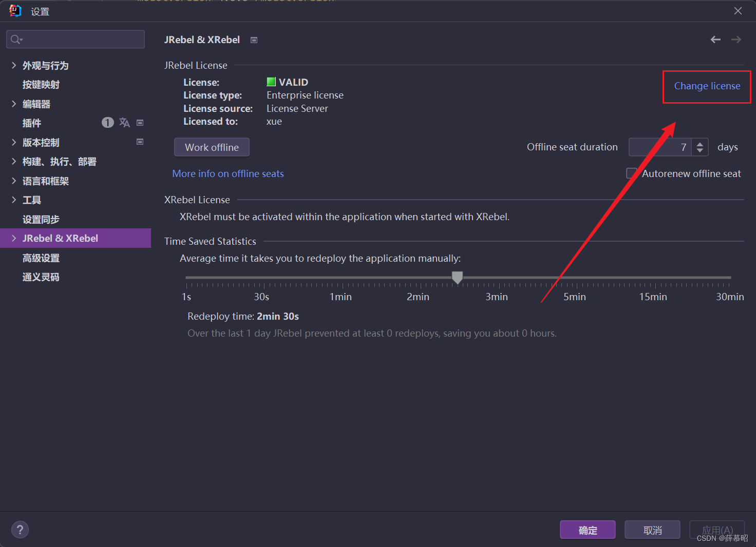Click the redeploy time slider handle
This screenshot has height=547, width=756.
click(457, 278)
